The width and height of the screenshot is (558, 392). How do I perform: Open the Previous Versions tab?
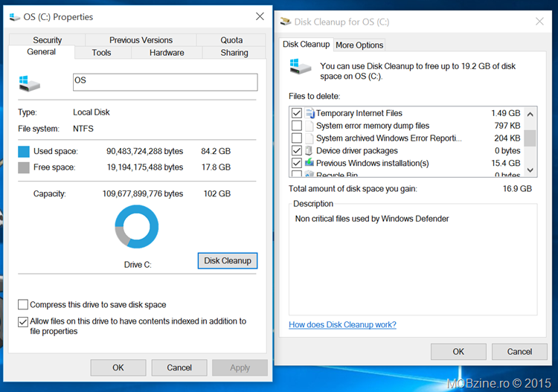tap(141, 40)
